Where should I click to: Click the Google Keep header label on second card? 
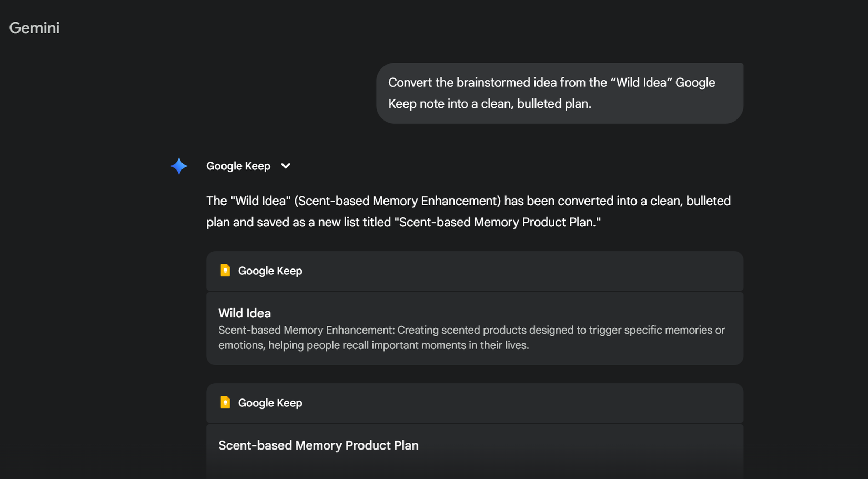coord(270,403)
